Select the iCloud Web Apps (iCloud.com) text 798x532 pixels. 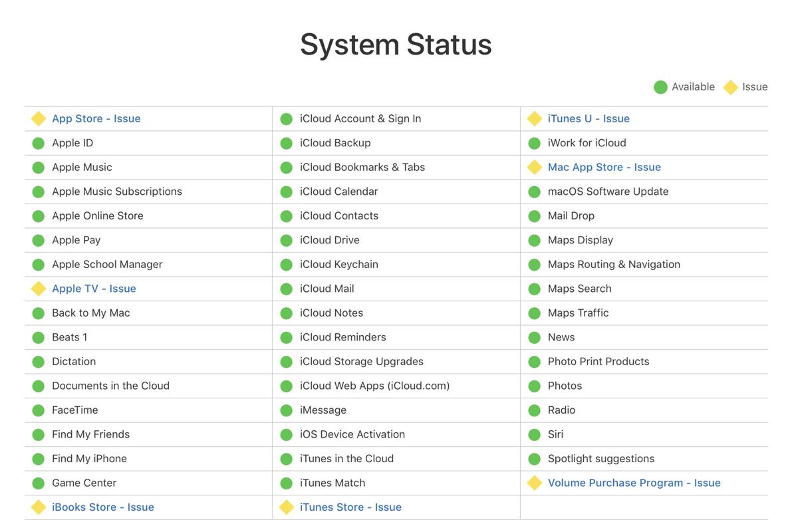375,386
